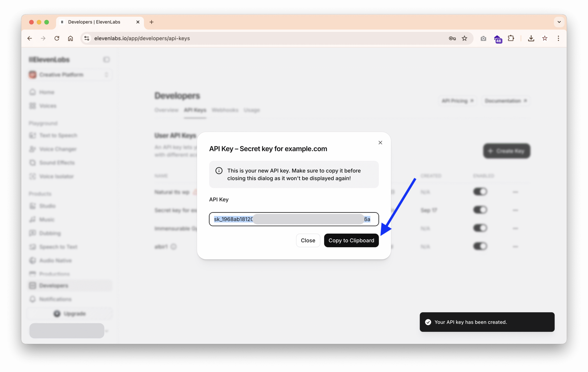Go to browser home page icon
The image size is (588, 372).
coord(70,38)
